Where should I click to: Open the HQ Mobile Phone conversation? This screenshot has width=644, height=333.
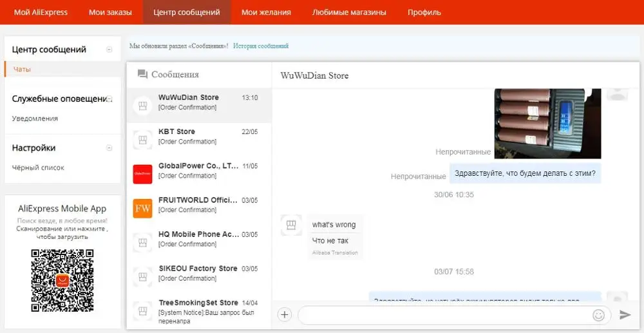(x=199, y=242)
